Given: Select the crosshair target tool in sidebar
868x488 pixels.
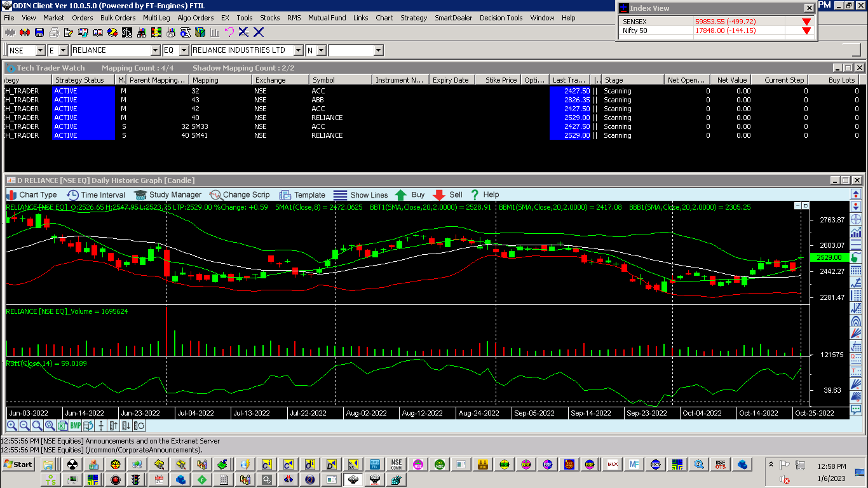Looking at the screenshot, I should point(855,219).
